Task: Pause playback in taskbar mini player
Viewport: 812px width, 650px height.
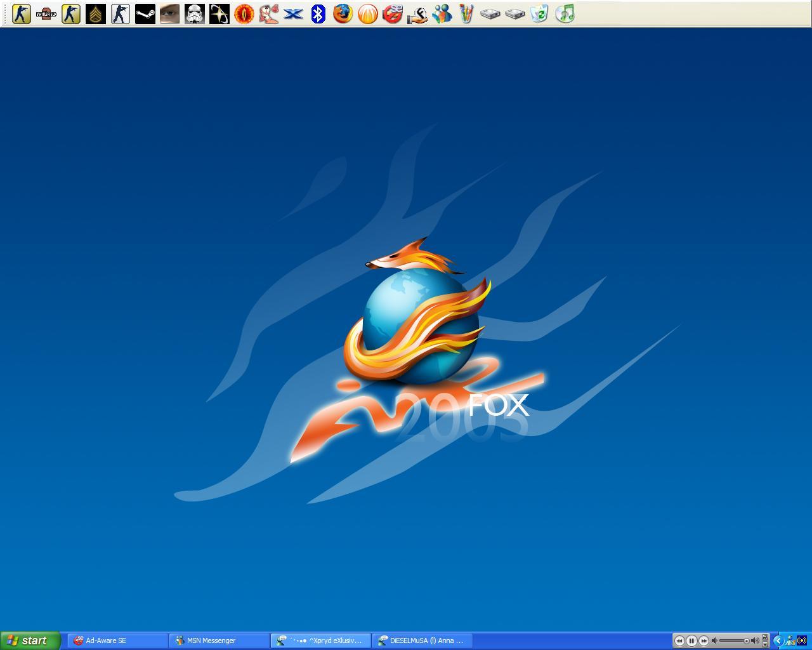Action: pos(691,641)
